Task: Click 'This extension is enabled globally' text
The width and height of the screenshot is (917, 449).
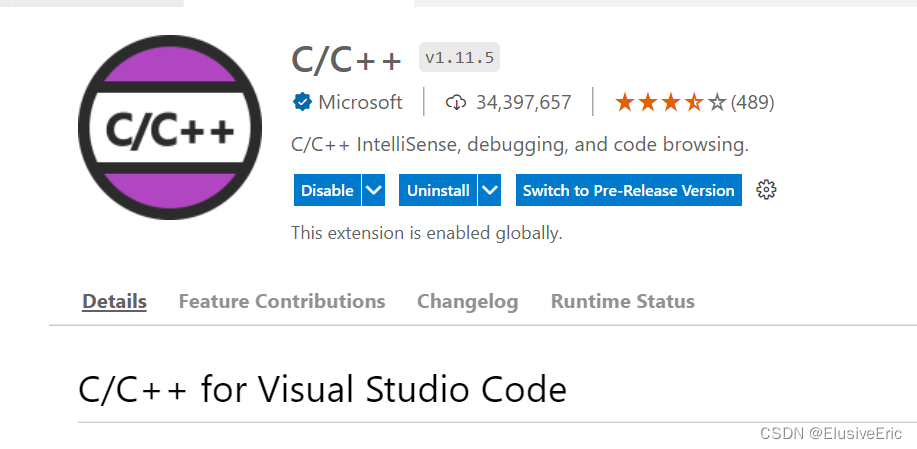Action: [x=427, y=233]
